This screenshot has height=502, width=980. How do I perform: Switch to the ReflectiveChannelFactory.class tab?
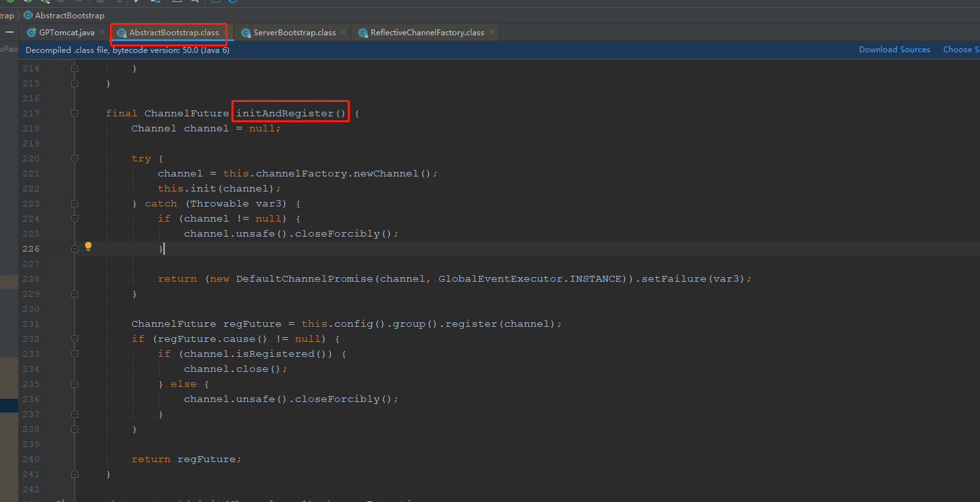pos(428,33)
